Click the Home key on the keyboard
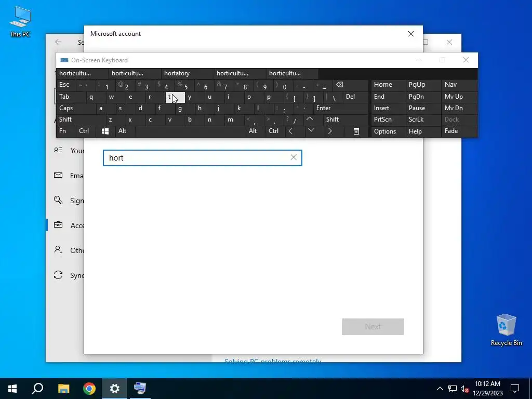 [x=388, y=85]
